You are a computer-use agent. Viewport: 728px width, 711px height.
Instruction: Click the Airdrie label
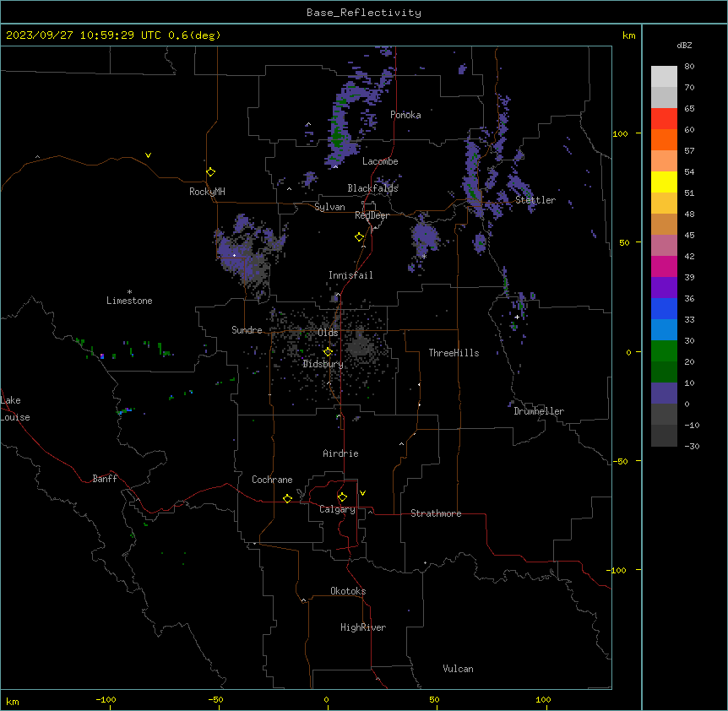(x=341, y=453)
